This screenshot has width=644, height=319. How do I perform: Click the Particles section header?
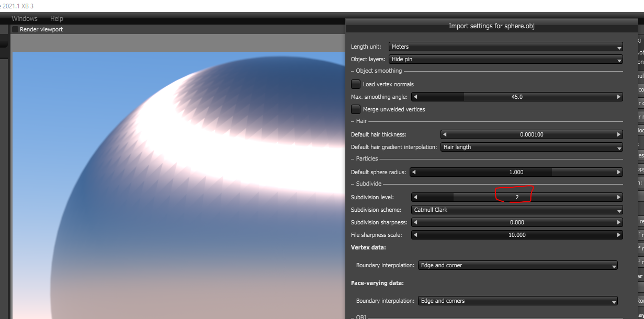[x=367, y=158]
